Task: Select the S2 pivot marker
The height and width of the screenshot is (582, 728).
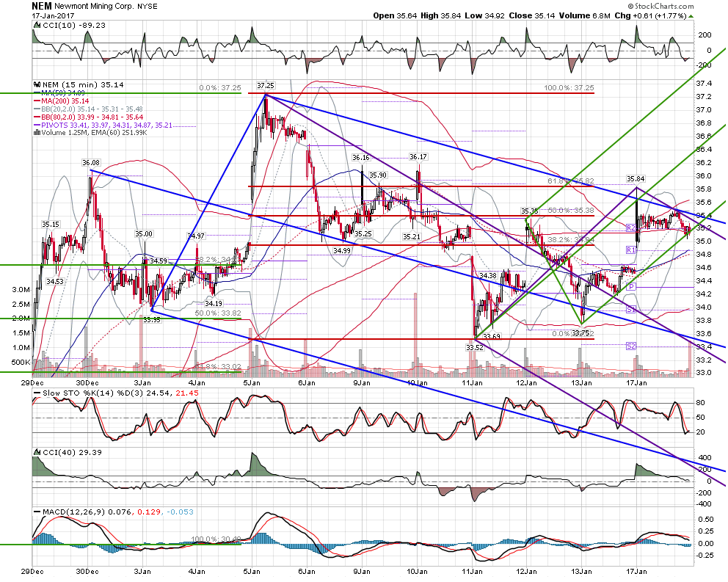Action: pos(631,346)
